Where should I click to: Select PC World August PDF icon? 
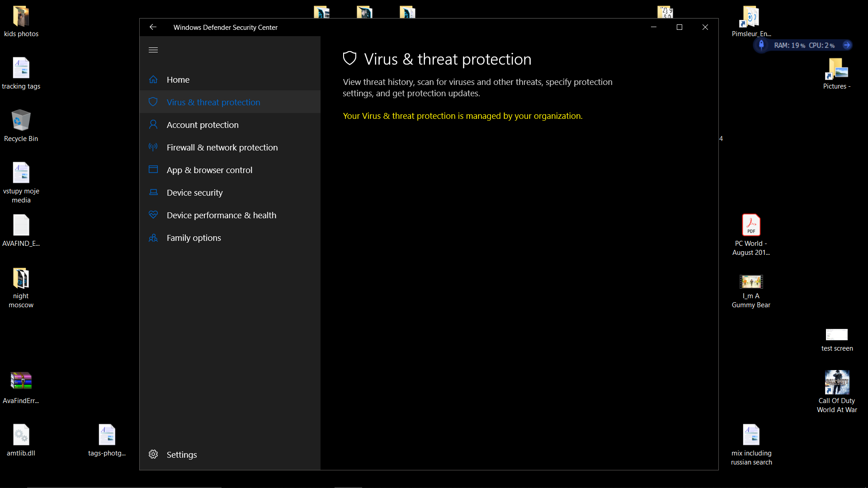(x=751, y=235)
